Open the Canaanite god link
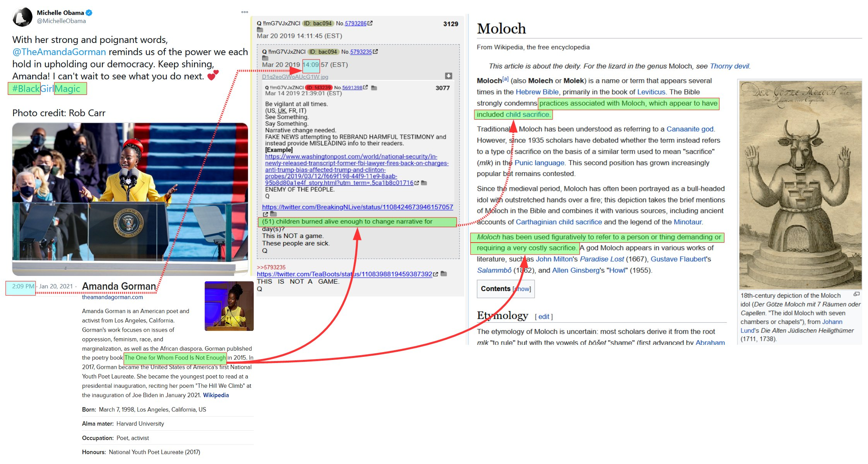The width and height of the screenshot is (868, 464). (690, 129)
